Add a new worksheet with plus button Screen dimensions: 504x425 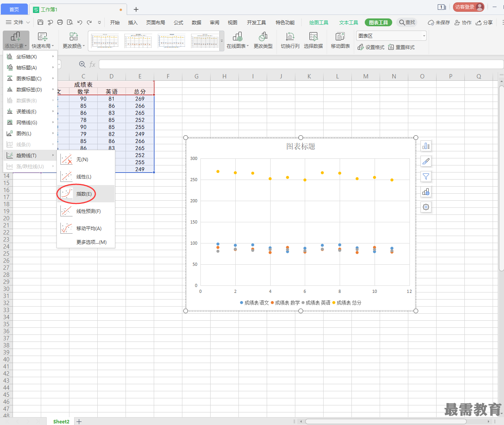pyautogui.click(x=79, y=421)
